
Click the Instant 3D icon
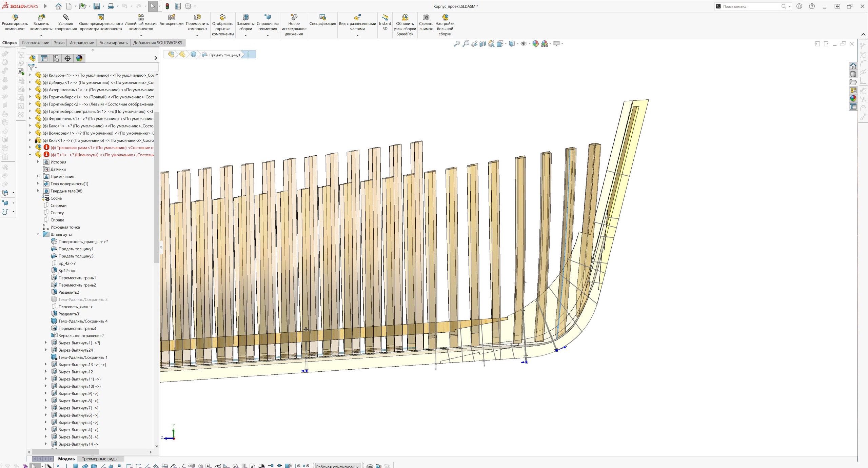tap(385, 18)
